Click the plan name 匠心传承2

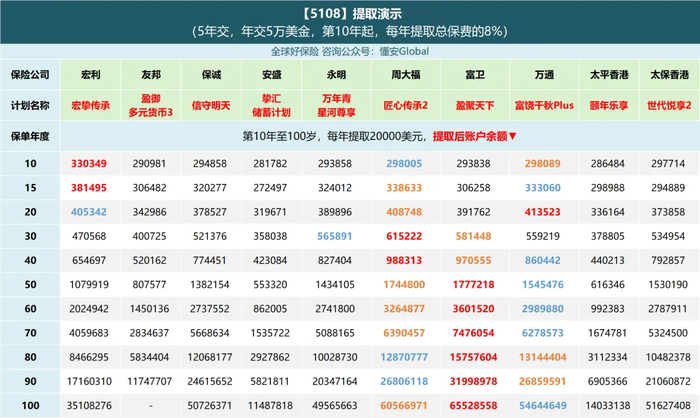[406, 105]
